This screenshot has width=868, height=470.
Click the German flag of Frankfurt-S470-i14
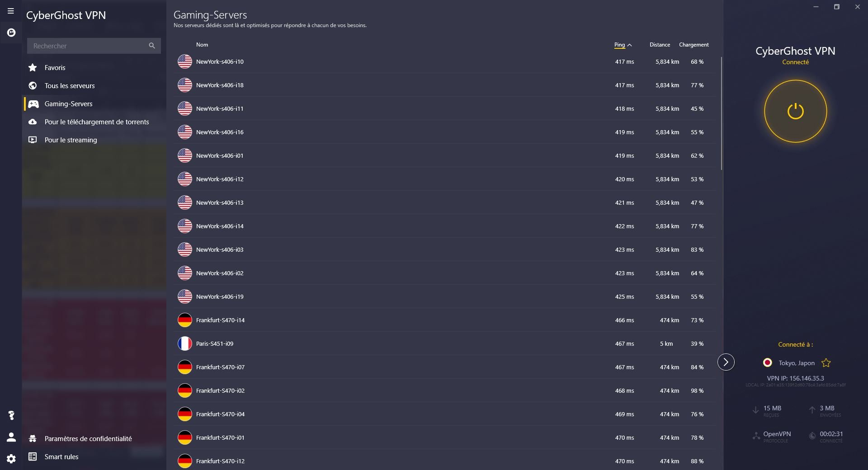[184, 320]
